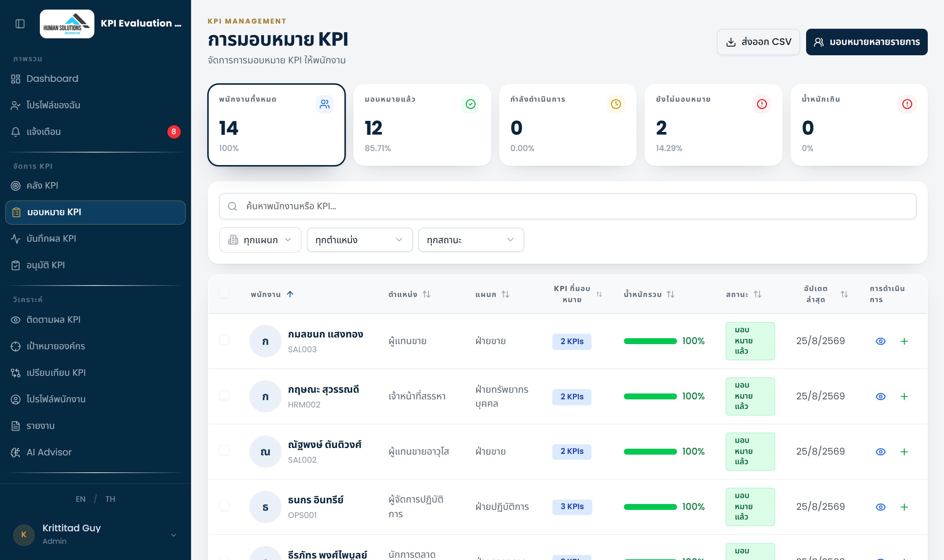Add KPI for กฤษณะ สุวรรณดี (plus icon)

[904, 396]
